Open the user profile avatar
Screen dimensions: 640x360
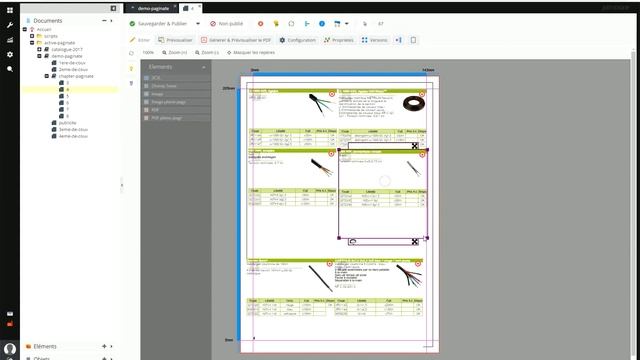(x=10, y=349)
